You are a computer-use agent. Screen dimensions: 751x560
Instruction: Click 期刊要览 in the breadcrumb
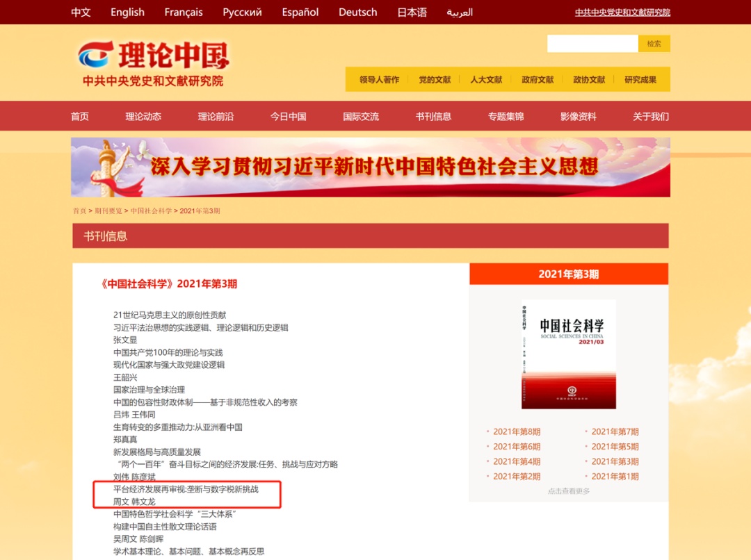(x=108, y=211)
